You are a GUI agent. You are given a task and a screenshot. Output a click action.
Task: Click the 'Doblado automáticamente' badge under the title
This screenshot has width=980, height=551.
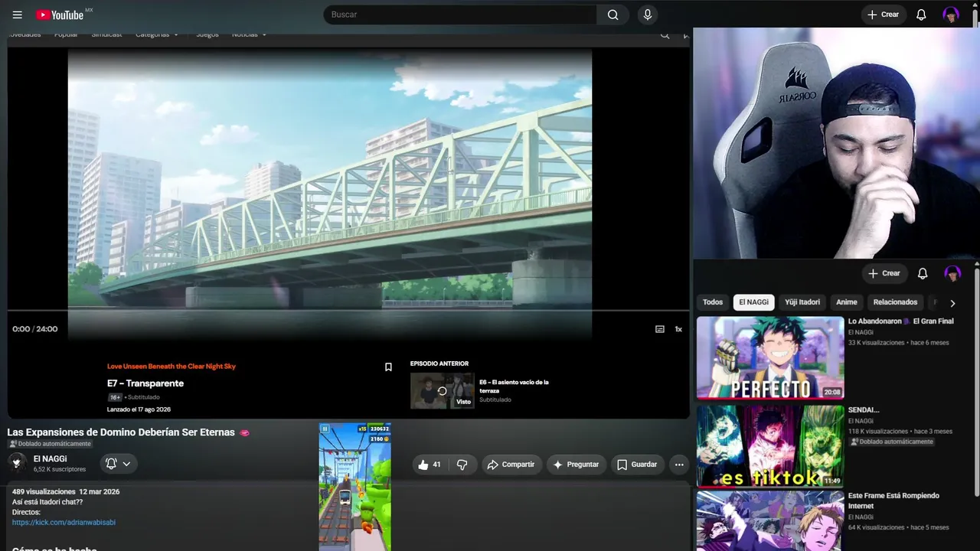[51, 444]
